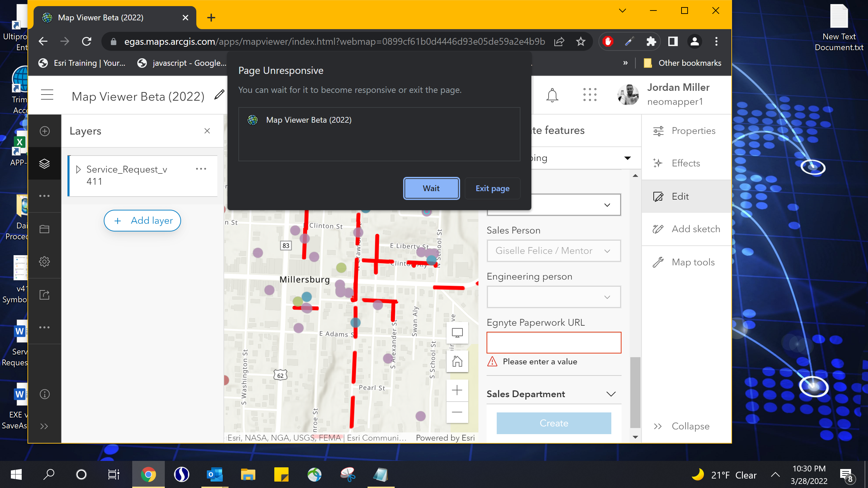Expand the Service_Request_v411 layer tree

78,169
